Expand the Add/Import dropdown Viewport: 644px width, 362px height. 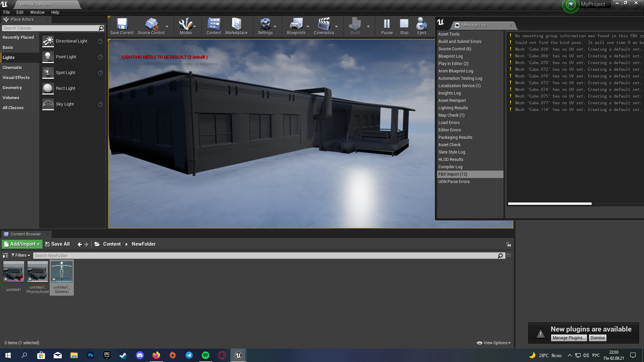tap(22, 244)
